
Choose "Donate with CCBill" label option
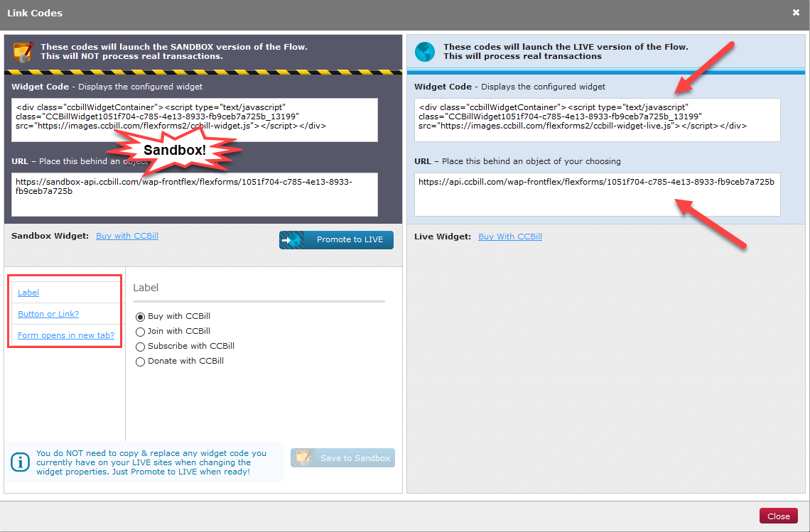coord(140,362)
